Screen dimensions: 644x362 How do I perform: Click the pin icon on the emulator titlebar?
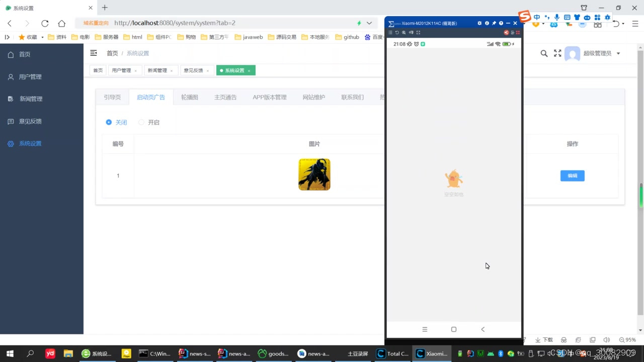pyautogui.click(x=494, y=23)
